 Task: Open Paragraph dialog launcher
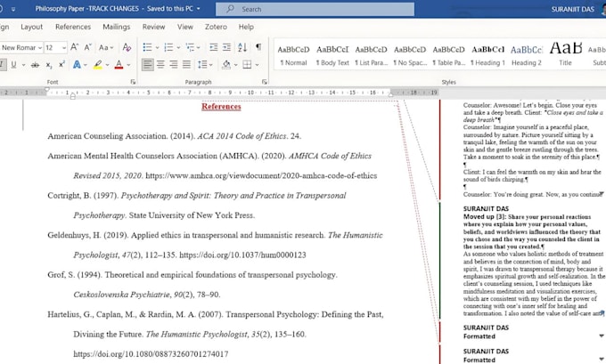pos(265,82)
